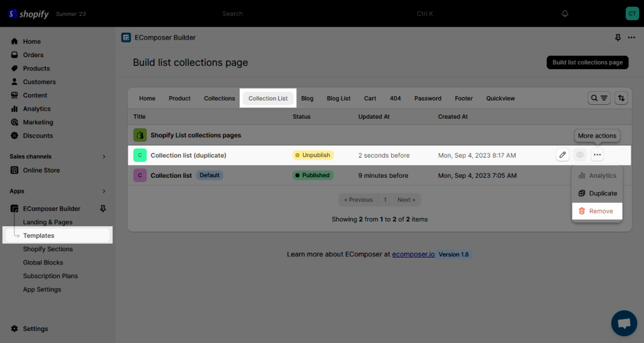The height and width of the screenshot is (343, 644).
Task: Click the Shopify logo
Action: click(28, 14)
